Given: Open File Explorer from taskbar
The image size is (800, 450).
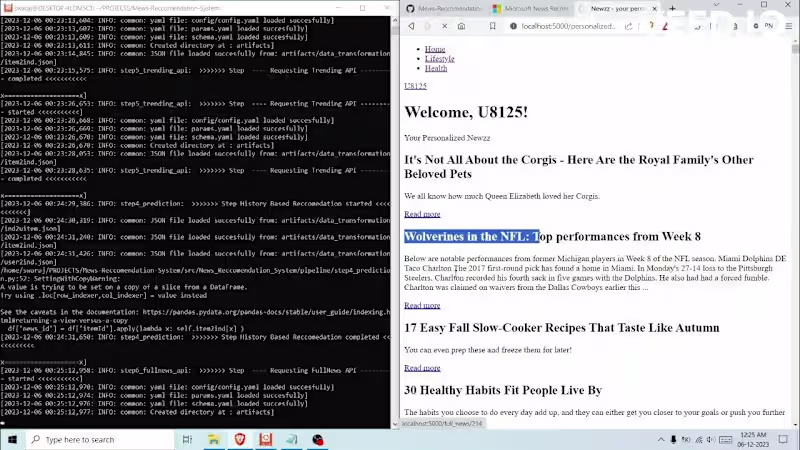Looking at the screenshot, I should [x=214, y=439].
